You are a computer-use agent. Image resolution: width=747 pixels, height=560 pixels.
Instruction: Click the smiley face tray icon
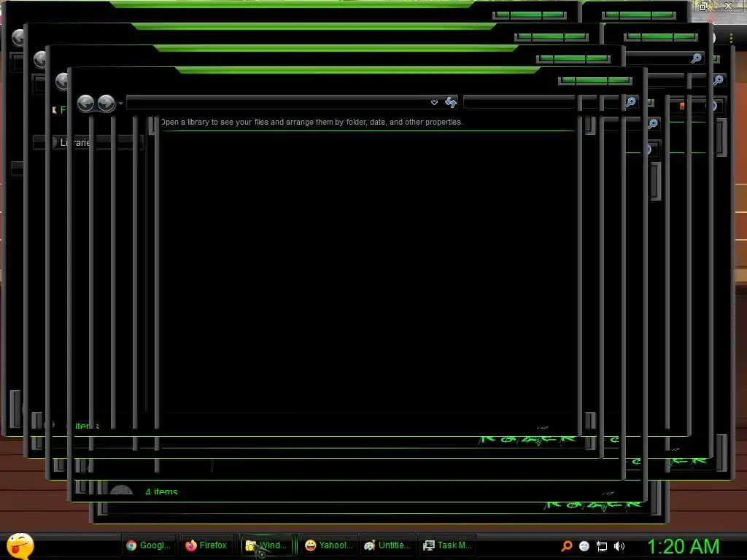584,546
